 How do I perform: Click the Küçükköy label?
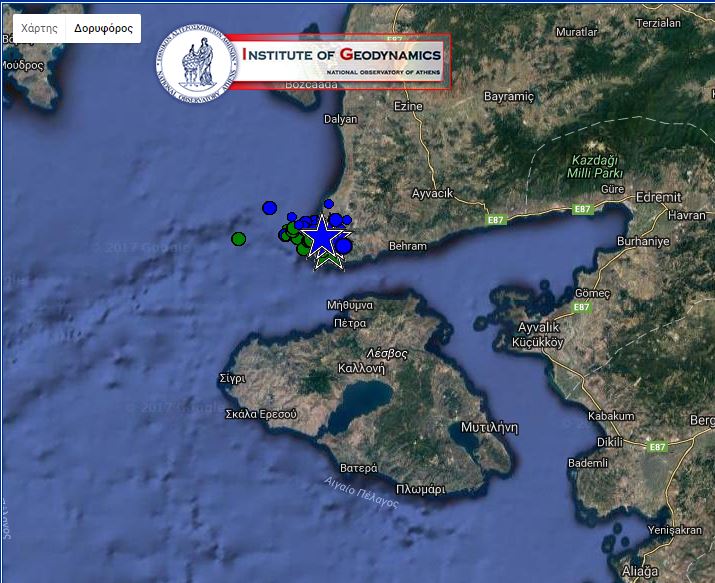pyautogui.click(x=538, y=342)
